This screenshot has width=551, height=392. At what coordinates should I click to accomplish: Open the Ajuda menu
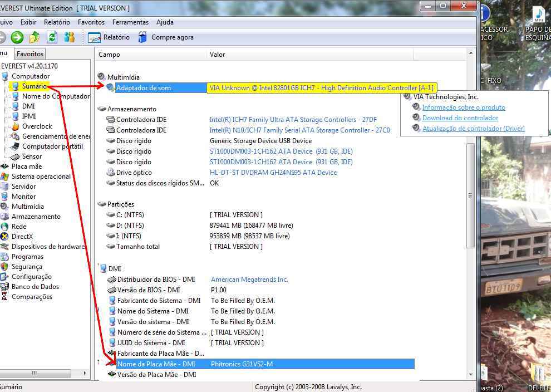(x=165, y=22)
